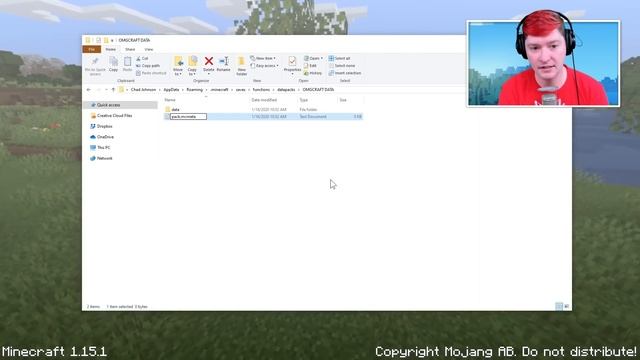This screenshot has height=360, width=640.
Task: Sort by the Type column header
Action: click(x=304, y=100)
